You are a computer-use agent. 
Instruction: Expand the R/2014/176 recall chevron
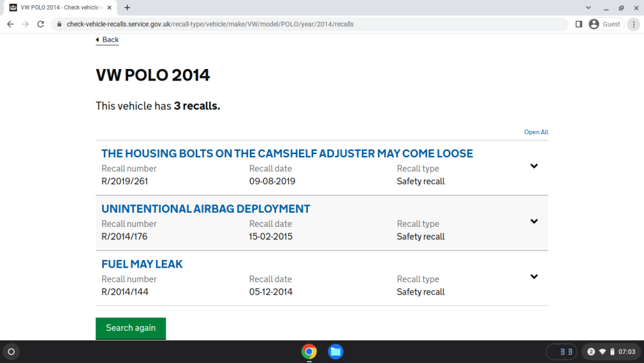tap(534, 221)
